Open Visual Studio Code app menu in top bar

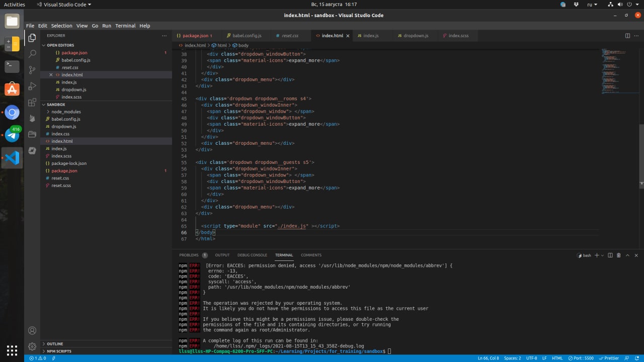point(64,5)
